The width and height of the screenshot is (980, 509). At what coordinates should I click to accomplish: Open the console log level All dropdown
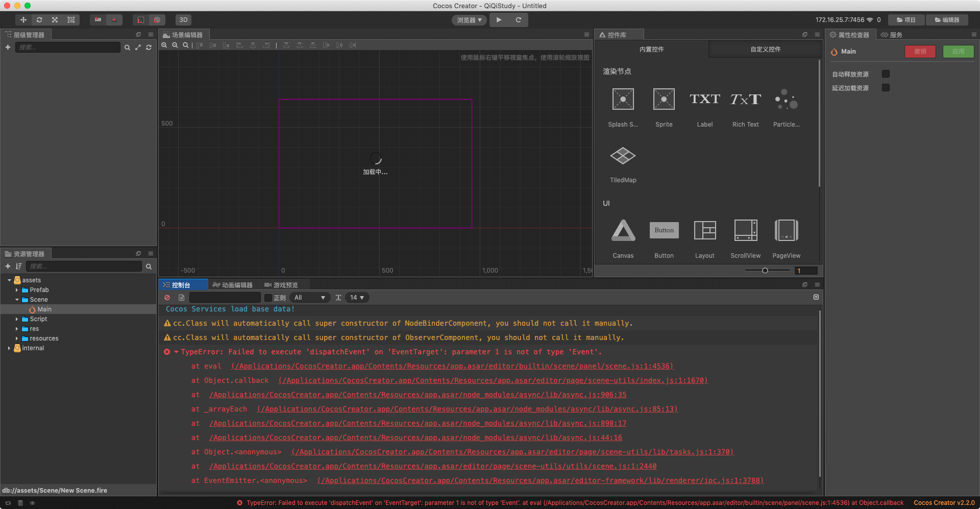(x=310, y=298)
